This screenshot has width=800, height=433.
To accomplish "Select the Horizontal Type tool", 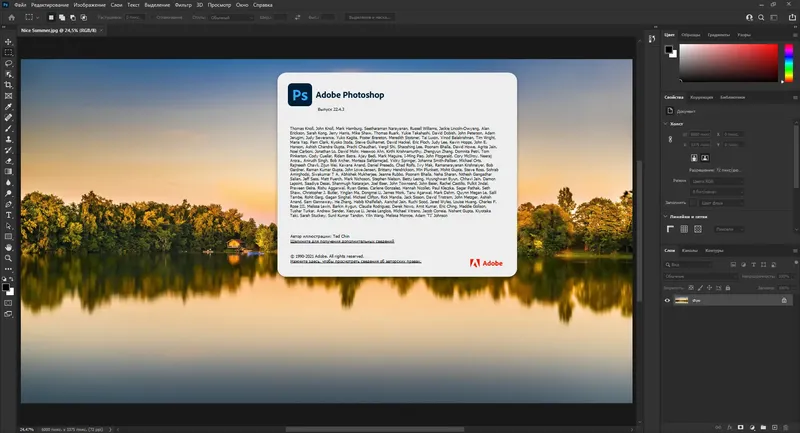I will coord(8,215).
